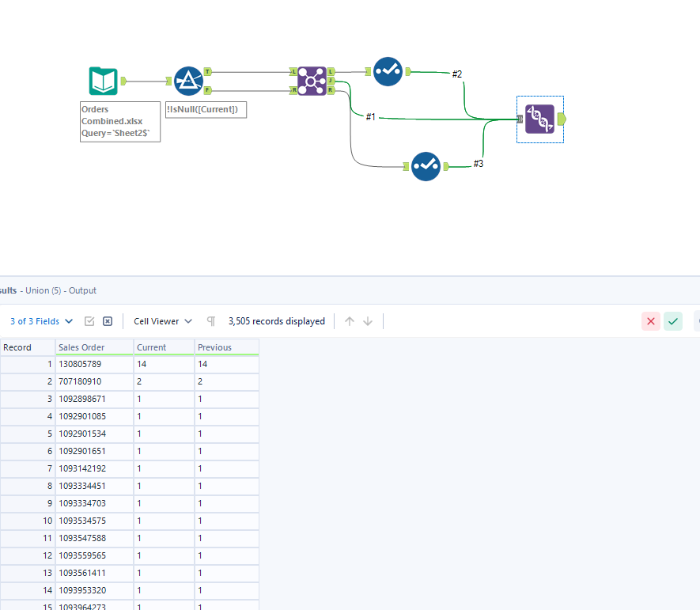This screenshot has height=610, width=700.
Task: Select cell with Sales Order 1092901534
Action: pos(94,434)
